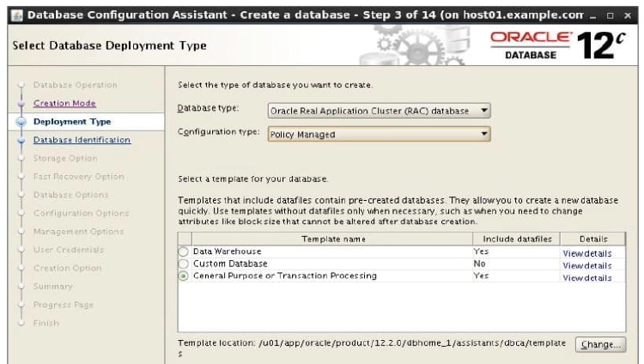Viewport: 644px width, 364px height.
Task: Select General Purpose or Transaction Processing radio
Action: [183, 276]
